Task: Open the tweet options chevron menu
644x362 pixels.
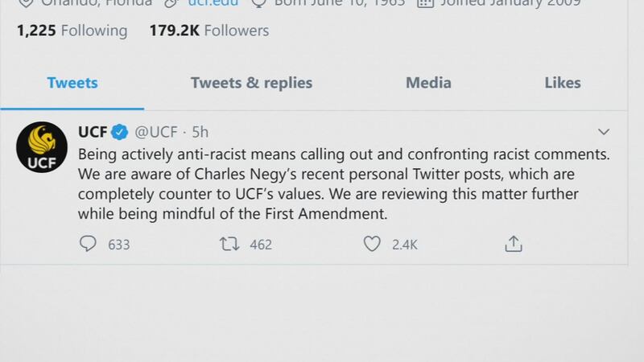Action: pos(603,132)
